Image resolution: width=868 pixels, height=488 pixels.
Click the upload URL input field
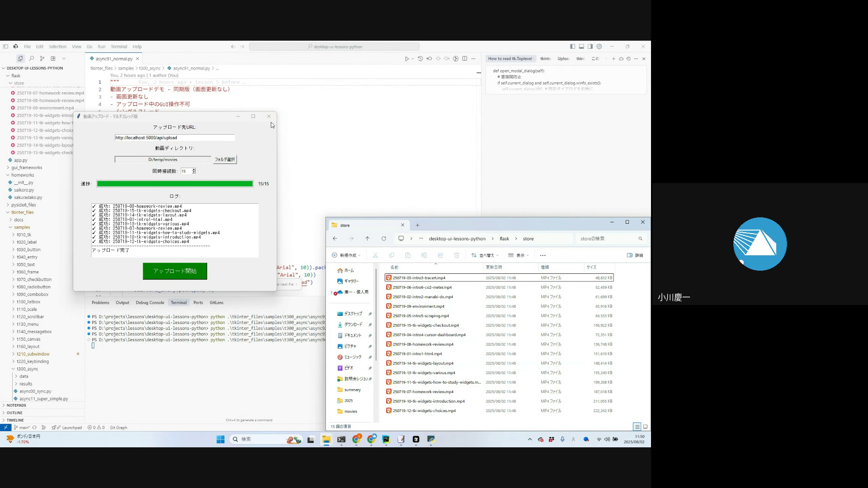click(x=175, y=138)
